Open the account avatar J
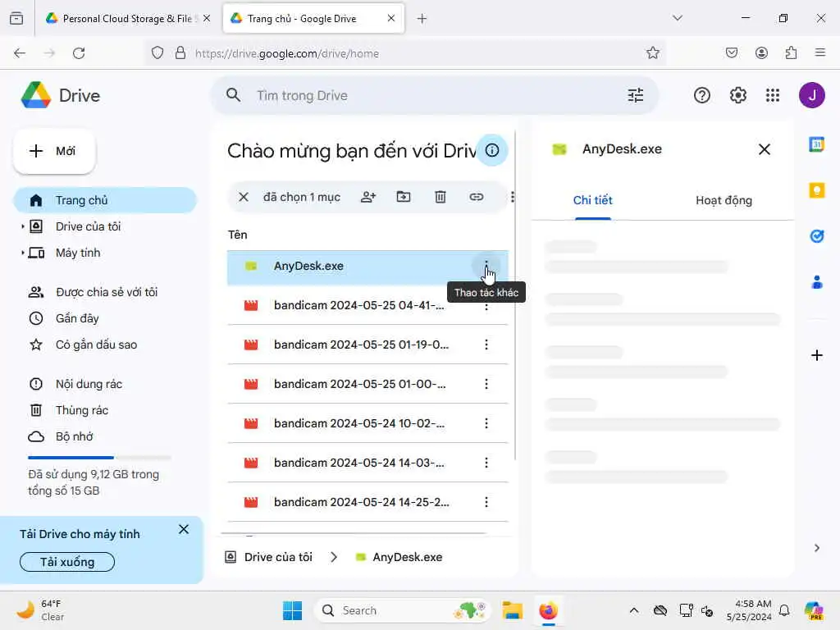 click(x=811, y=95)
